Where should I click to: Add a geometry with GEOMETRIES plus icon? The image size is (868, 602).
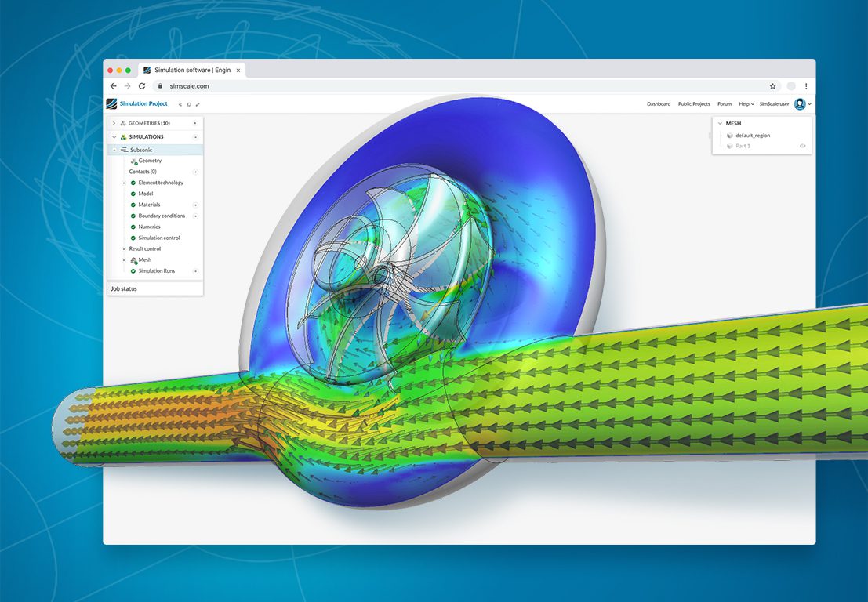coord(195,123)
